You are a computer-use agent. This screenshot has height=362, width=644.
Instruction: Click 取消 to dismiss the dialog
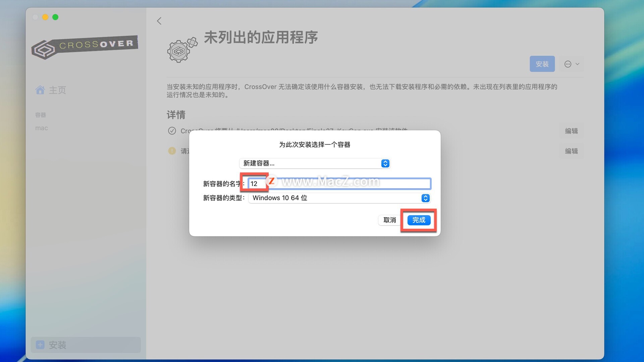click(389, 220)
